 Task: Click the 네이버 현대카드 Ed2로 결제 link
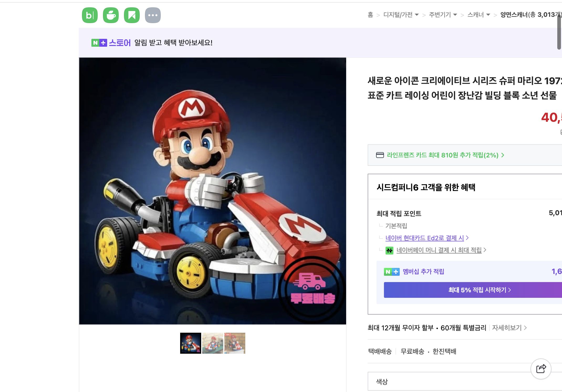pos(425,238)
